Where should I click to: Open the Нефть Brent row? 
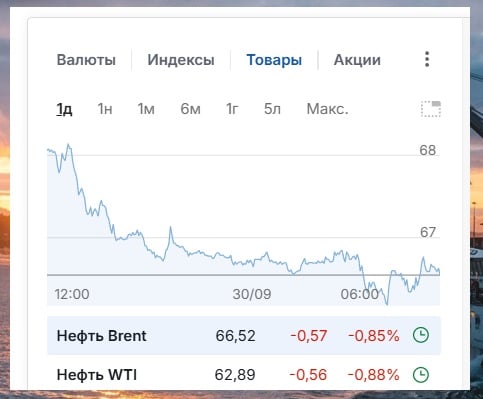pyautogui.click(x=244, y=336)
